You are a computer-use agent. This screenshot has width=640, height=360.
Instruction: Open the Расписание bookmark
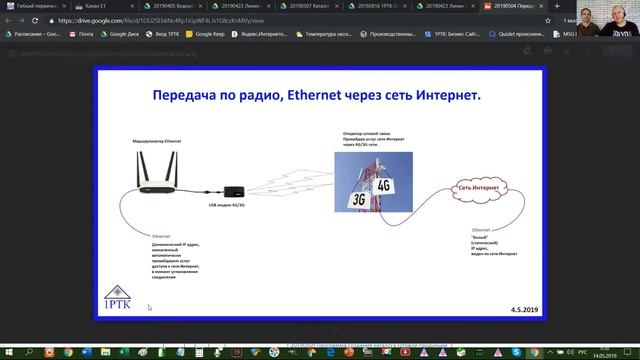tap(33, 34)
